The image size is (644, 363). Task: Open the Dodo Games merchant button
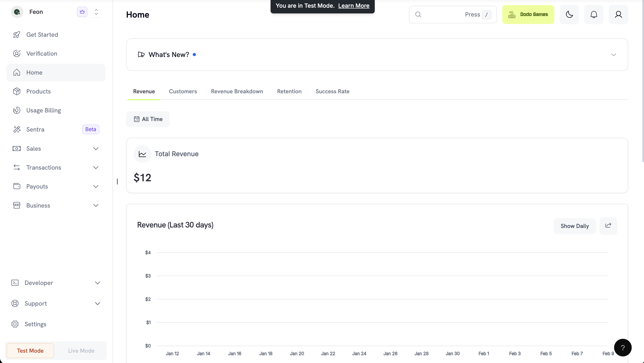[x=528, y=14]
